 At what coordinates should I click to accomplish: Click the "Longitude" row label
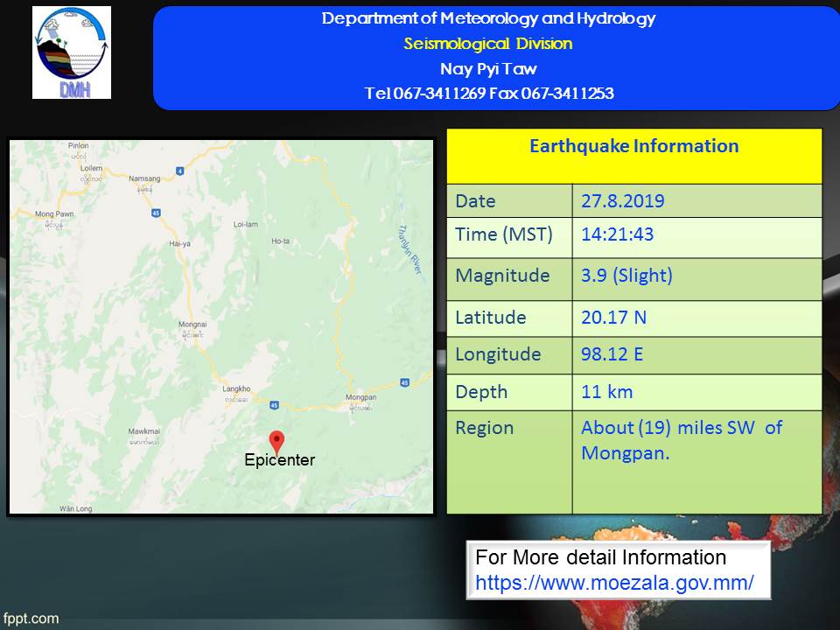[498, 354]
